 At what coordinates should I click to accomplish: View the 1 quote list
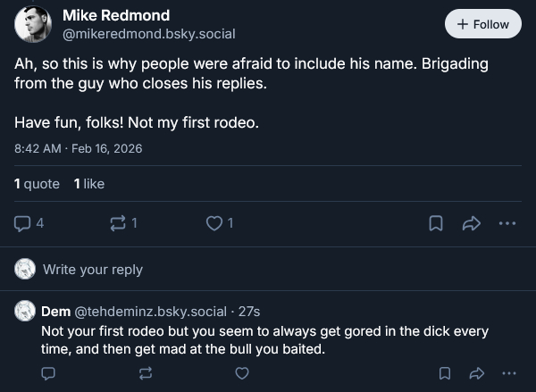(37, 184)
